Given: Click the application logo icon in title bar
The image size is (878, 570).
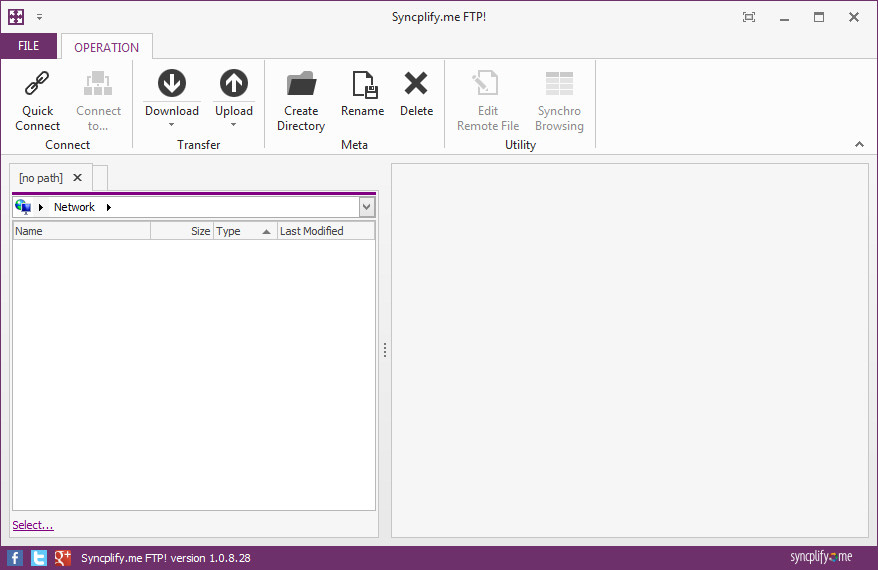Looking at the screenshot, I should click(16, 17).
